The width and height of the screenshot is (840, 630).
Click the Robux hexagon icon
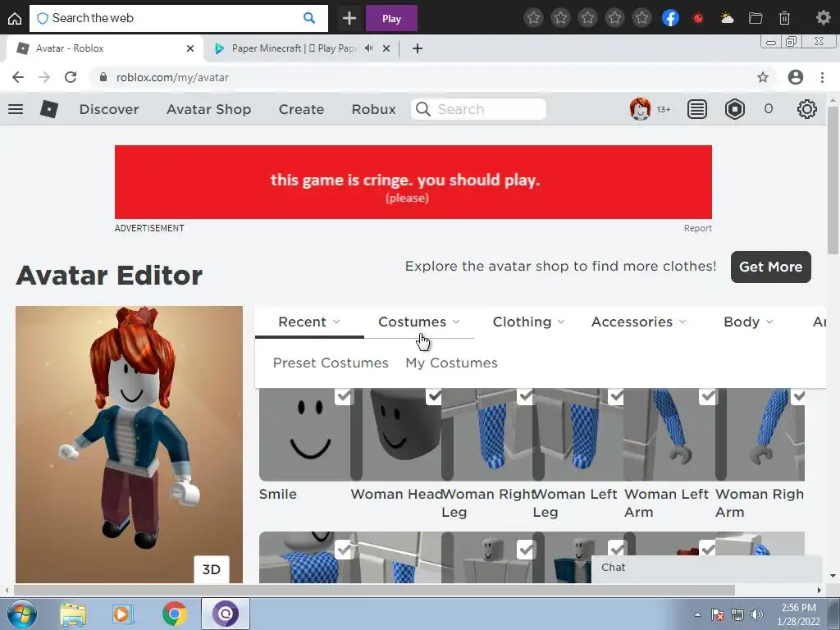(734, 109)
